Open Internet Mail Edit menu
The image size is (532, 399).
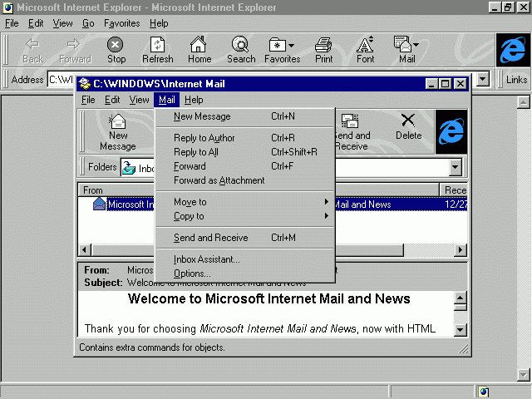(112, 100)
